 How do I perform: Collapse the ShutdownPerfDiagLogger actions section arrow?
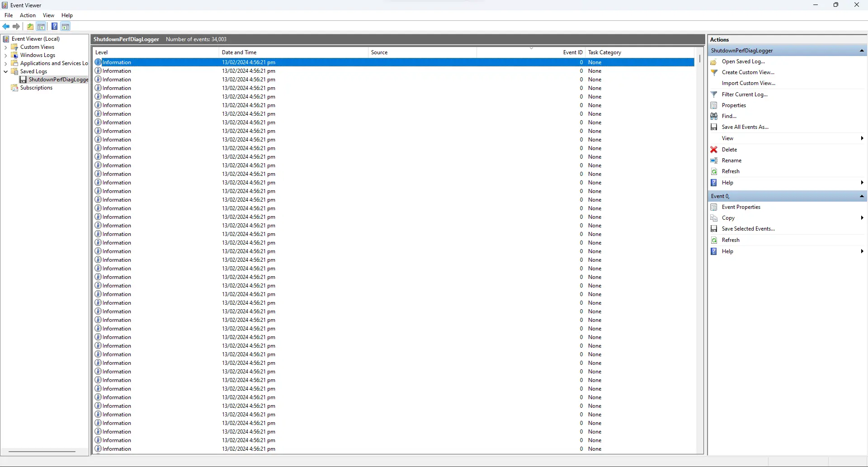coord(862,51)
